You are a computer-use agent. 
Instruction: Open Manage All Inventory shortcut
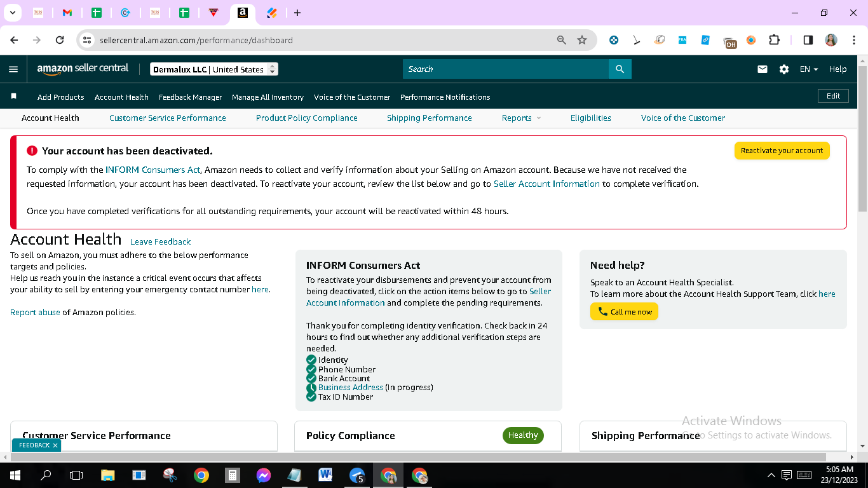[x=268, y=97]
